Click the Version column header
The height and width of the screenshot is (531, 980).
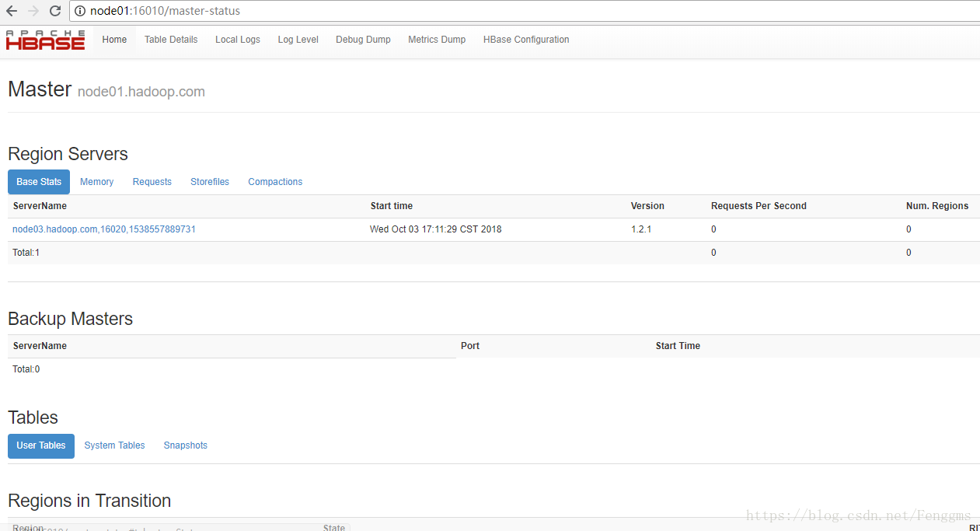point(647,206)
